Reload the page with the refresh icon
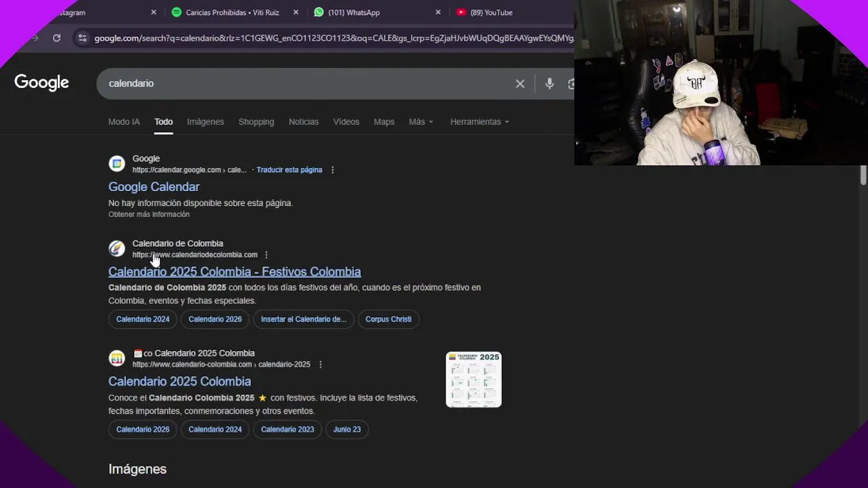The height and width of the screenshot is (488, 868). 57,38
